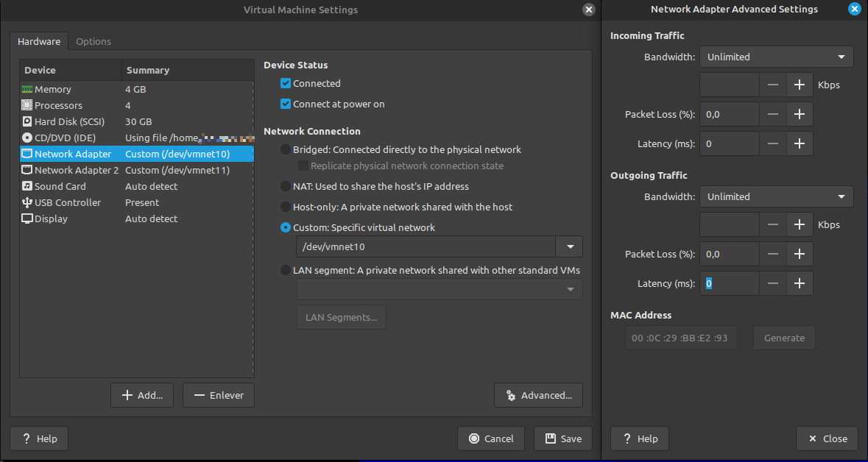
Task: Select the Display monitor icon
Action: [27, 218]
